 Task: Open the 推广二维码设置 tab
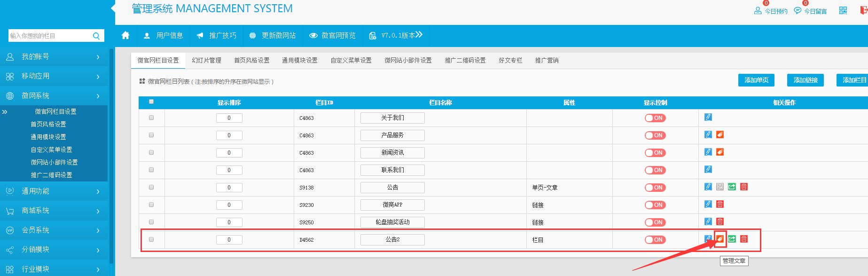[465, 60]
